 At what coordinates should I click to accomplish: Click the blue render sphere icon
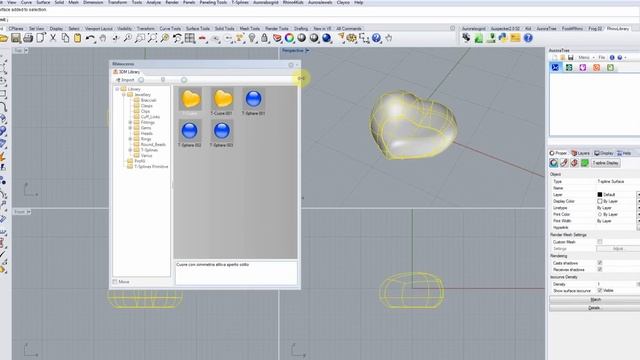tap(327, 38)
